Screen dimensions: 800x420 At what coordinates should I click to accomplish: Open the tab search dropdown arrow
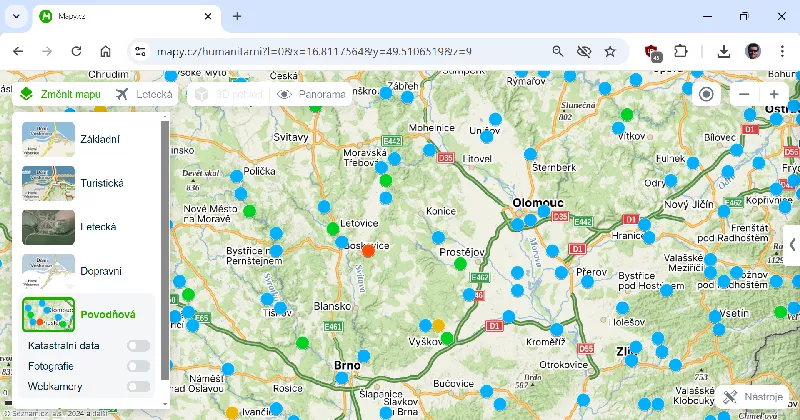[17, 17]
